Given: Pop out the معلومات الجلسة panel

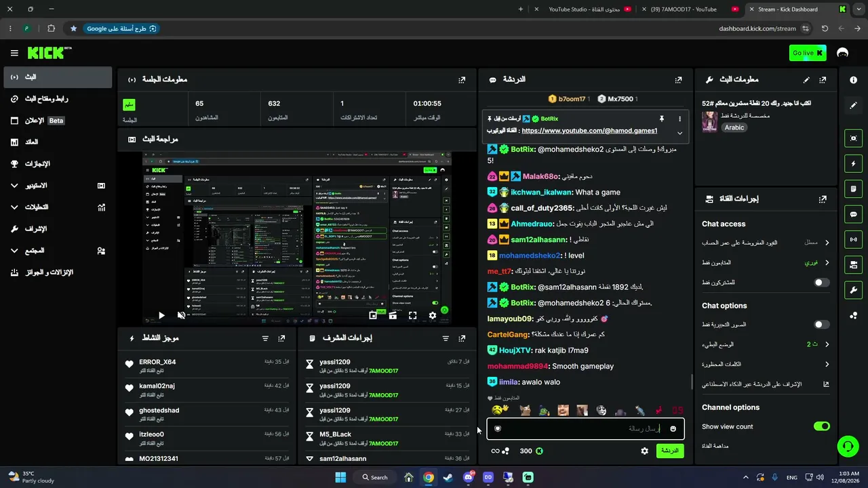Looking at the screenshot, I should tap(462, 79).
